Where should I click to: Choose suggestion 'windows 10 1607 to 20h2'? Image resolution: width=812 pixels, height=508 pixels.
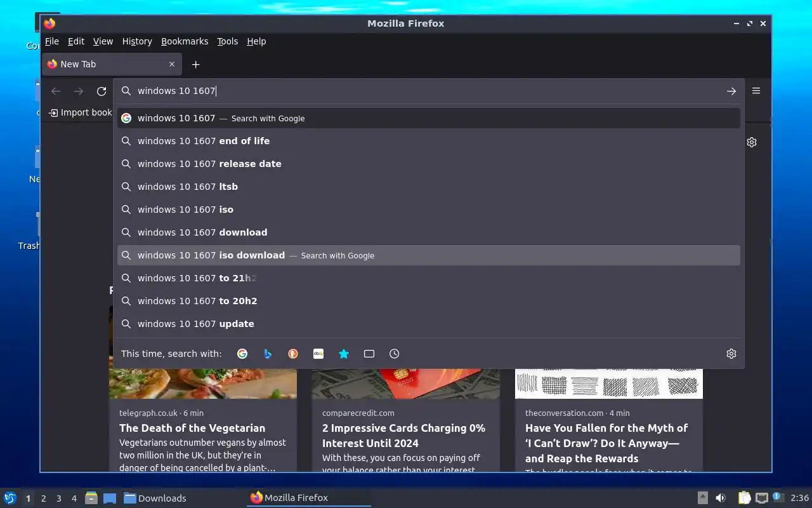[x=429, y=301]
